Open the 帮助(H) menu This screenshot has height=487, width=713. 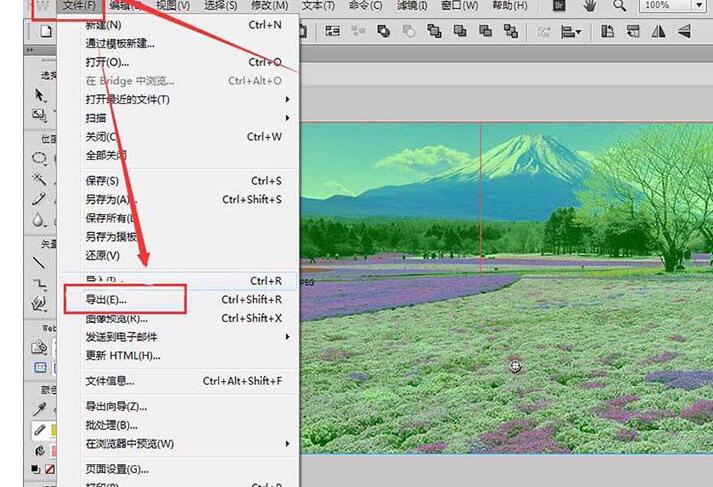[x=509, y=5]
